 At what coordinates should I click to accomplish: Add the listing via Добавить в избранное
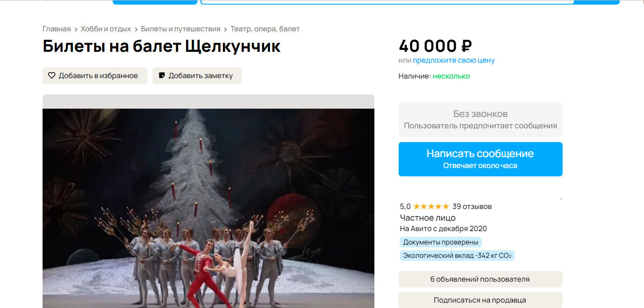click(x=95, y=76)
